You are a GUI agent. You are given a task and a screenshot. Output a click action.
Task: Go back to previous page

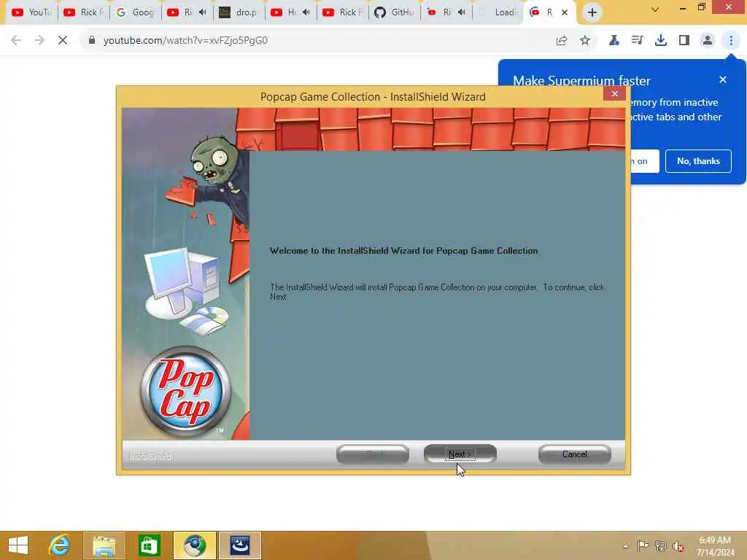(x=16, y=41)
